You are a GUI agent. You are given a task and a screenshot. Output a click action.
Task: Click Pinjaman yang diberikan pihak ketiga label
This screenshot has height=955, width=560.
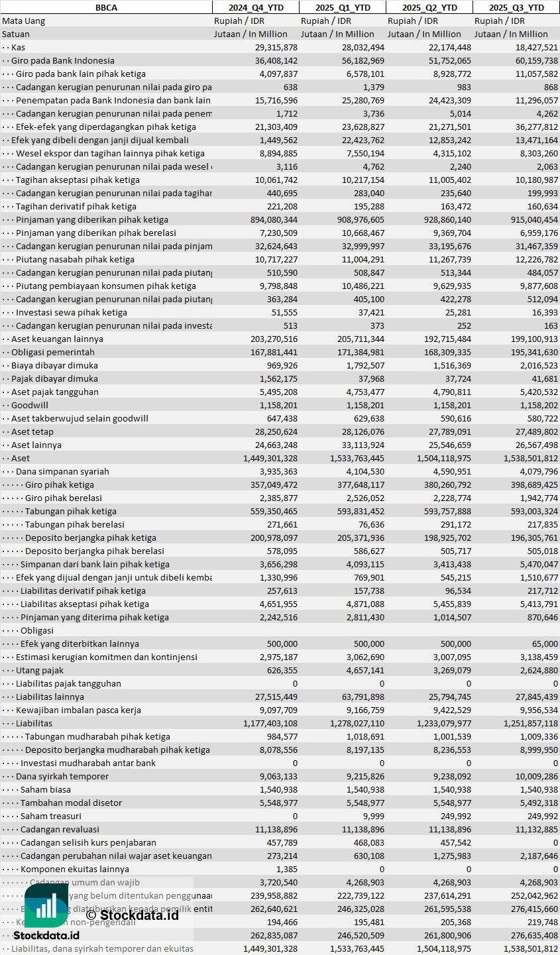click(x=92, y=219)
